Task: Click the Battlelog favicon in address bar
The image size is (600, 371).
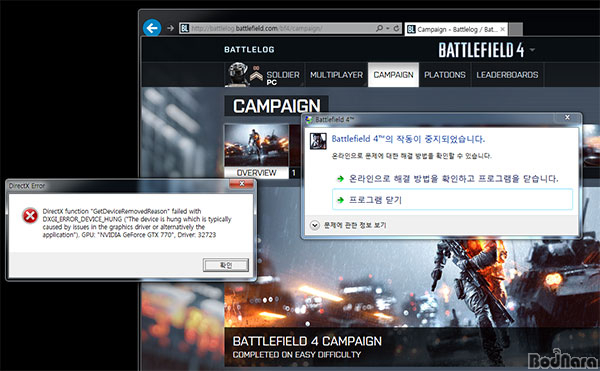Action: point(185,28)
